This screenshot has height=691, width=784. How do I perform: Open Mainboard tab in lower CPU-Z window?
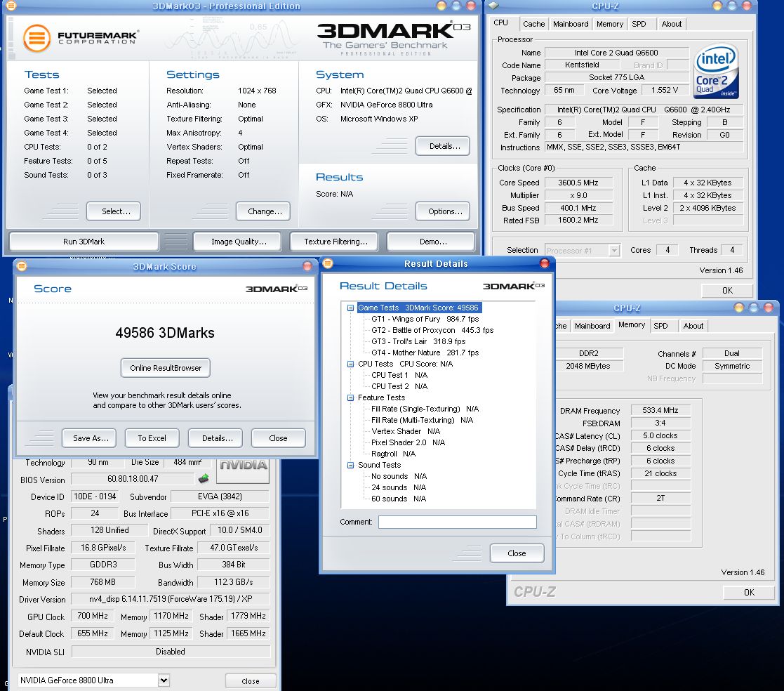tap(592, 326)
